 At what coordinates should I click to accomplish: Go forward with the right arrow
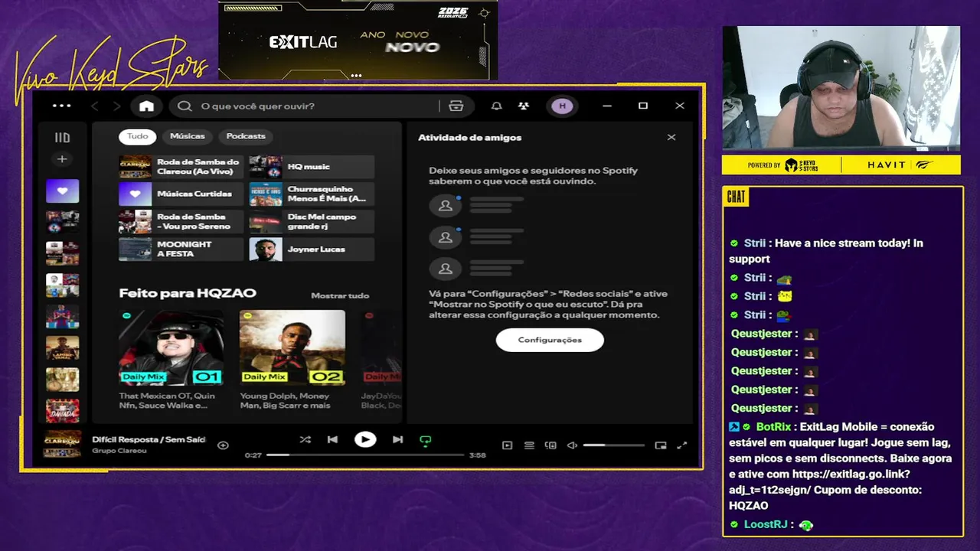tap(116, 106)
